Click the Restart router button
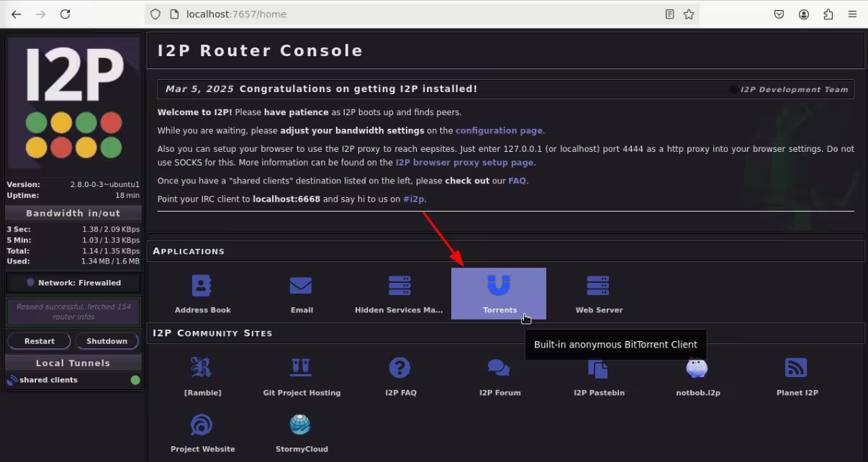The height and width of the screenshot is (462, 868). [40, 341]
